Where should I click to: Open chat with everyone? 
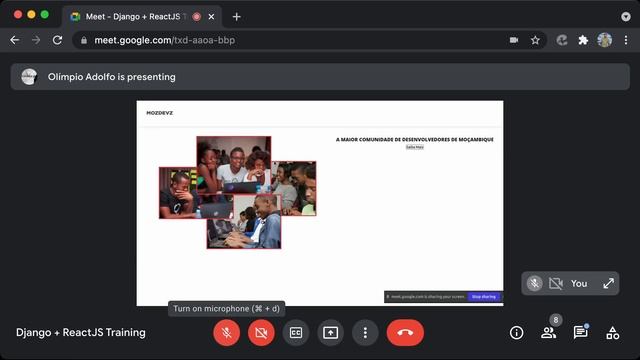tap(580, 333)
